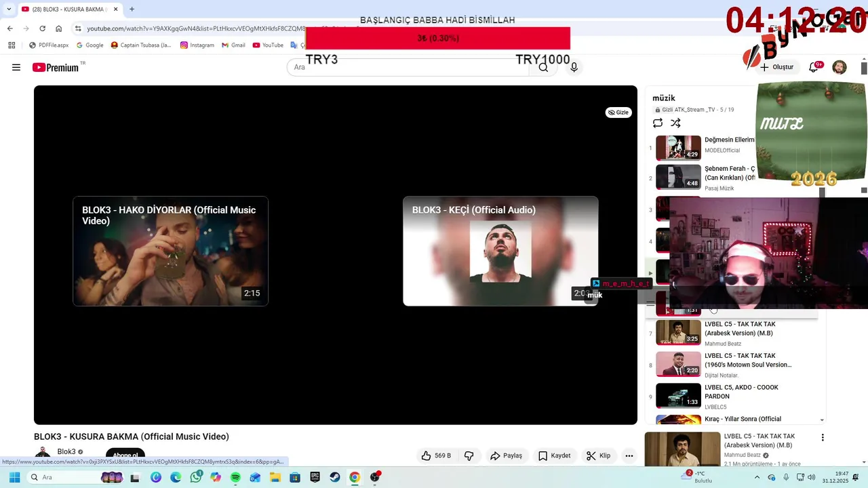This screenshot has height=488, width=868.
Task: Go back in browser
Action: click(10, 28)
